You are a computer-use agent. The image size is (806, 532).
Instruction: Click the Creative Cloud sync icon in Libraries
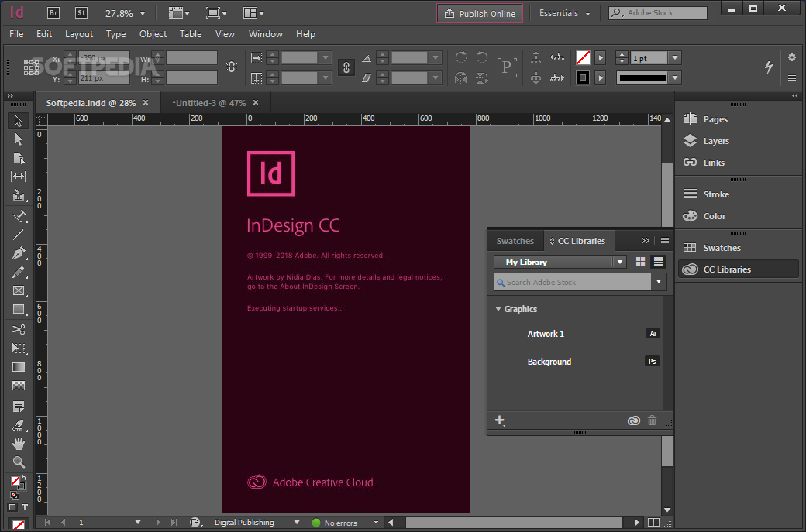pyautogui.click(x=634, y=420)
